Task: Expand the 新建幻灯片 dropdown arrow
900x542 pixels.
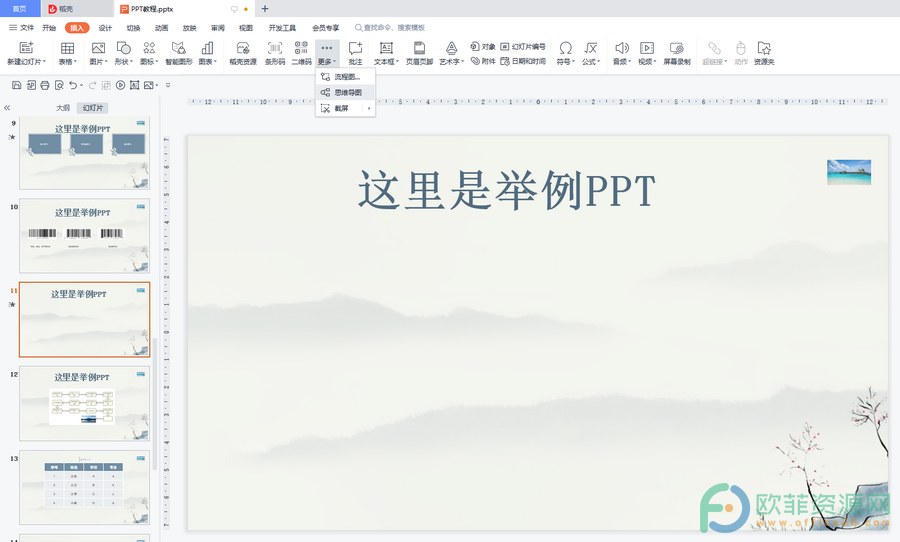Action: pos(44,62)
